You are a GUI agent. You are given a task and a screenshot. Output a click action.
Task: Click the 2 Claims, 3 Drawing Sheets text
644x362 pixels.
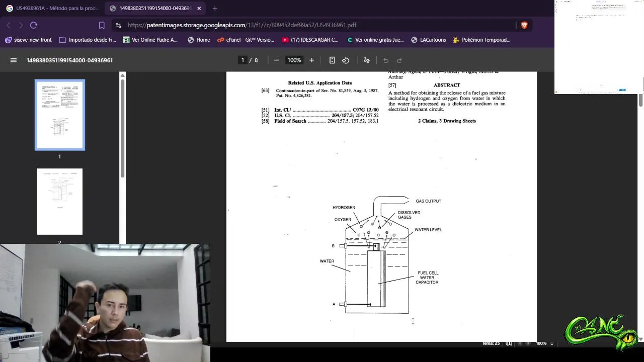[x=447, y=121]
